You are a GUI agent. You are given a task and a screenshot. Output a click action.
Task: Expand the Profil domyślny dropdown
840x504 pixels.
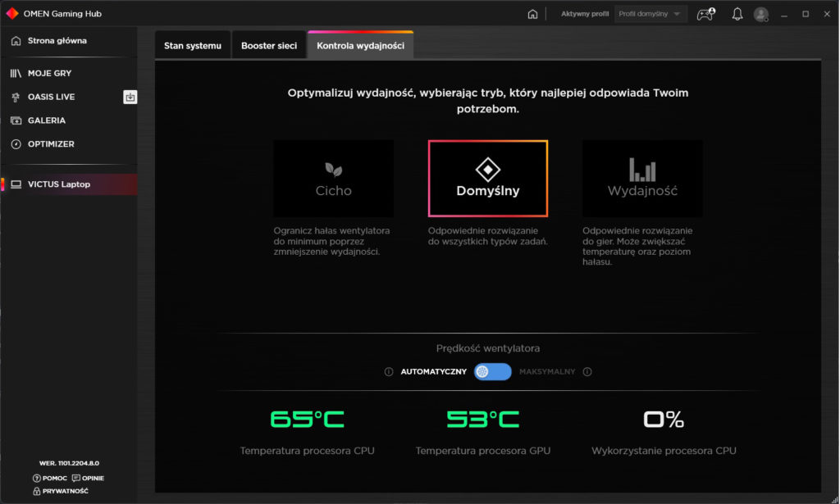pos(651,14)
